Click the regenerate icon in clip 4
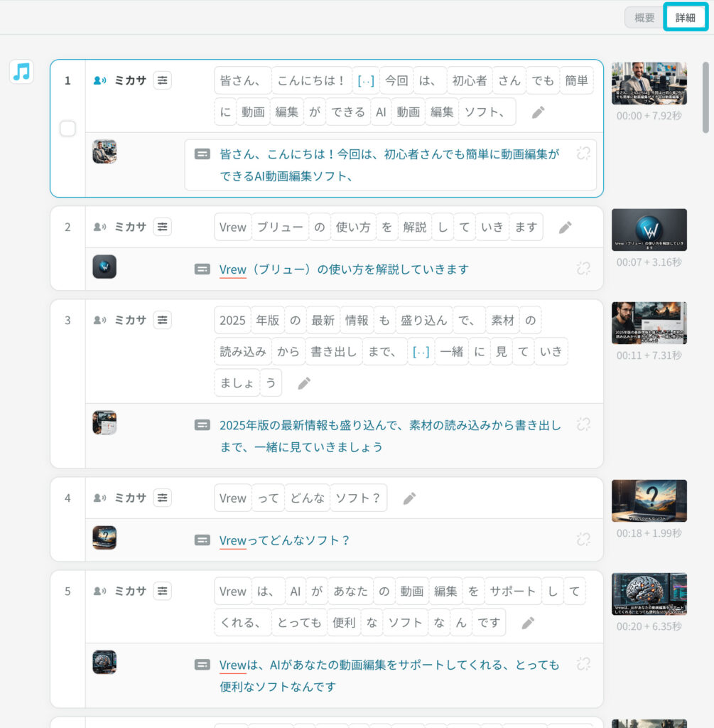This screenshot has height=728, width=714. pos(584,540)
